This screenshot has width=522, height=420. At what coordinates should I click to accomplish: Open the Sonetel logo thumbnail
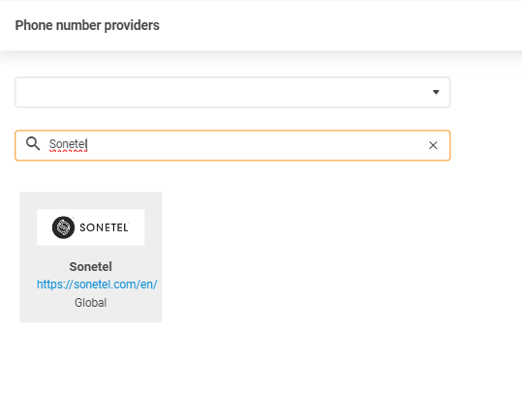click(x=91, y=227)
